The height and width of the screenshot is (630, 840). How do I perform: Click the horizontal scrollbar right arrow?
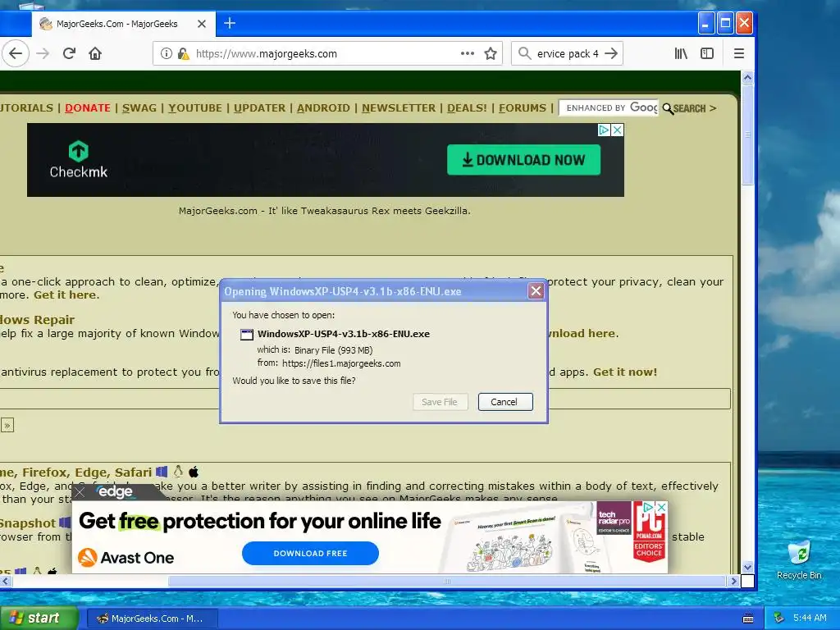[x=733, y=581]
